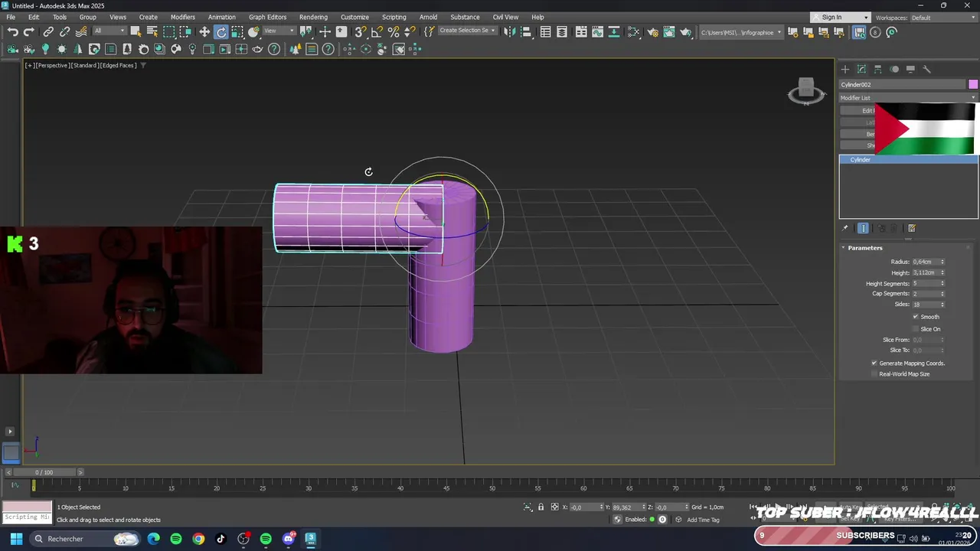Viewport: 980px width, 551px height.
Task: Toggle Window/Crossing selection icon
Action: pyautogui.click(x=185, y=31)
